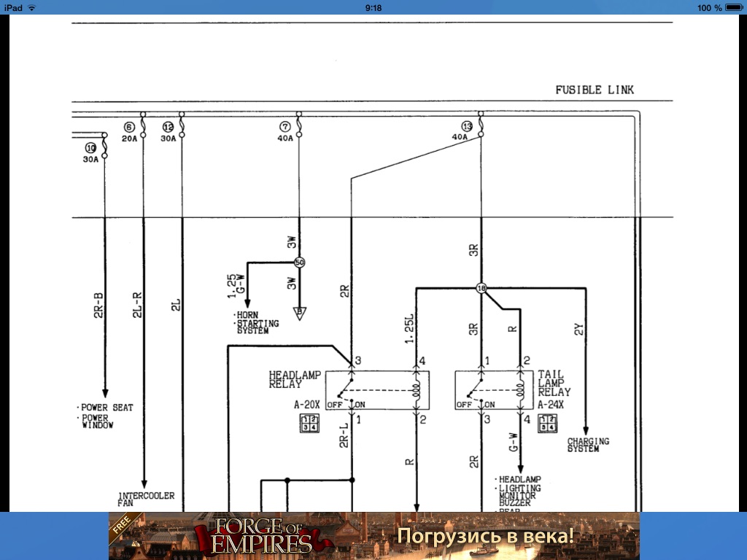Tap the tail lamp relay coil symbol
This screenshot has height=560, width=747.
click(520, 391)
